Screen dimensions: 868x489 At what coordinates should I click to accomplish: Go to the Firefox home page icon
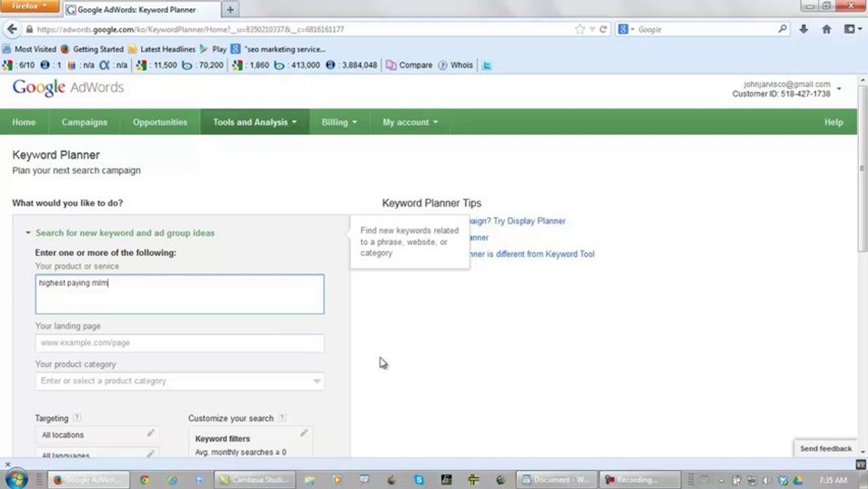pyautogui.click(x=827, y=29)
